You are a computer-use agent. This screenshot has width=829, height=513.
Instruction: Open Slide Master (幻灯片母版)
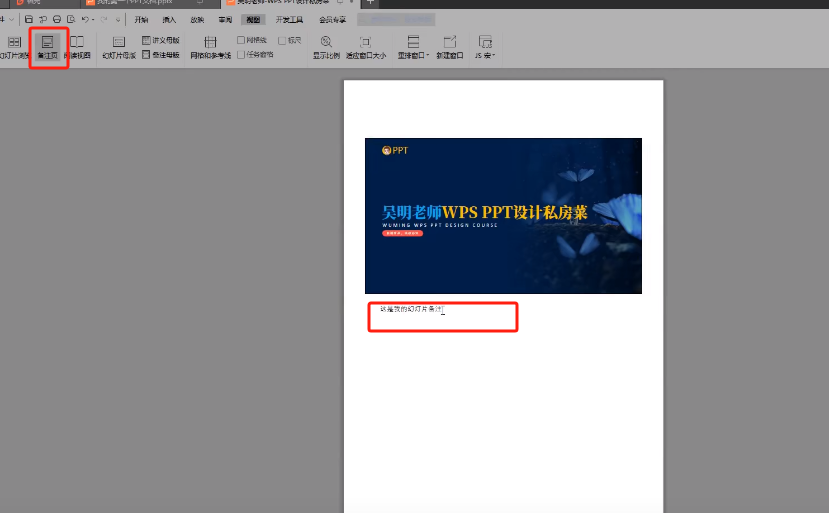pyautogui.click(x=119, y=47)
